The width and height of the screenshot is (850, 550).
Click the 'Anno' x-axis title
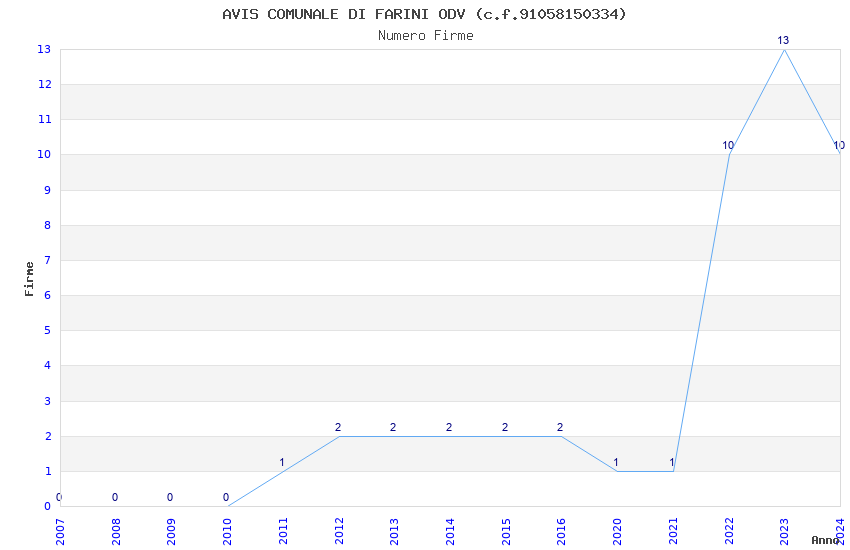click(824, 540)
